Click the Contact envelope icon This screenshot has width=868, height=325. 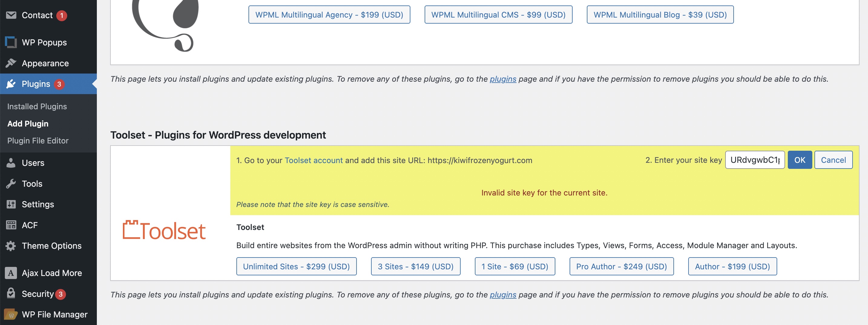click(11, 15)
